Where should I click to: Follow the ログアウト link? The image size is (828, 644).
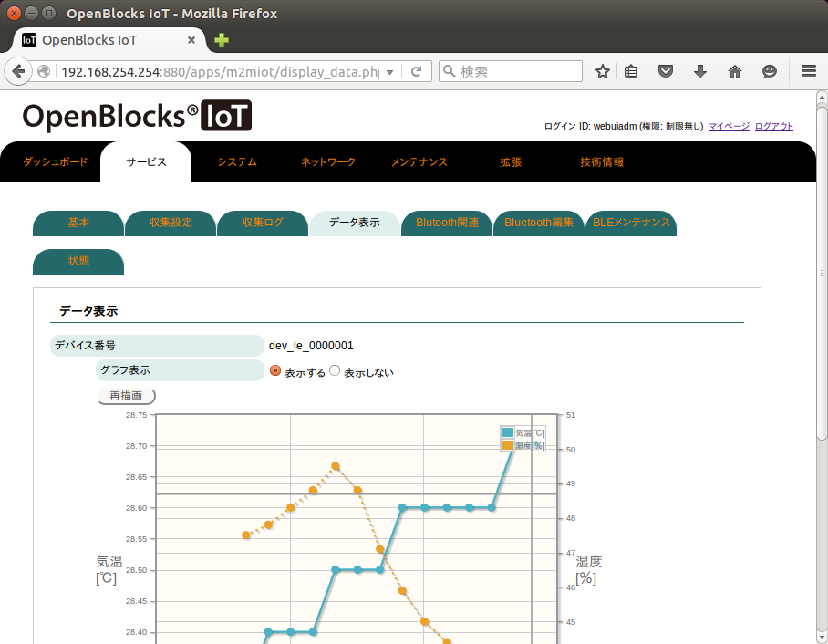773,126
